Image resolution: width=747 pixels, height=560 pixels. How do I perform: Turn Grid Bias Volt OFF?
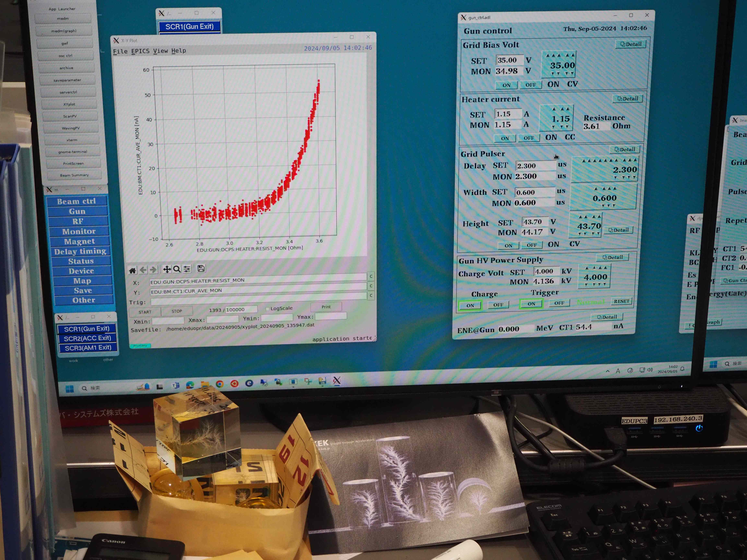pyautogui.click(x=531, y=85)
